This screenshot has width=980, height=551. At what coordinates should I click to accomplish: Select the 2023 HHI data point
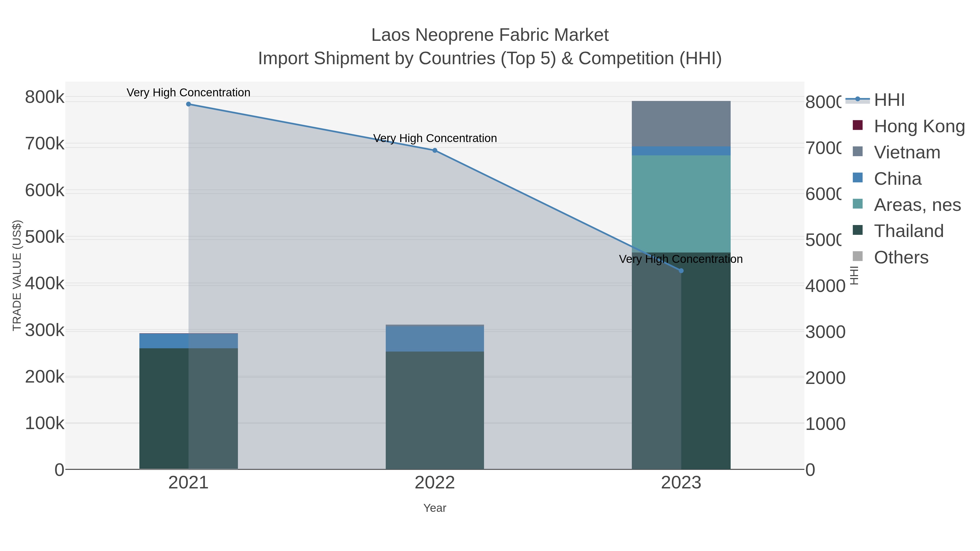click(x=681, y=271)
